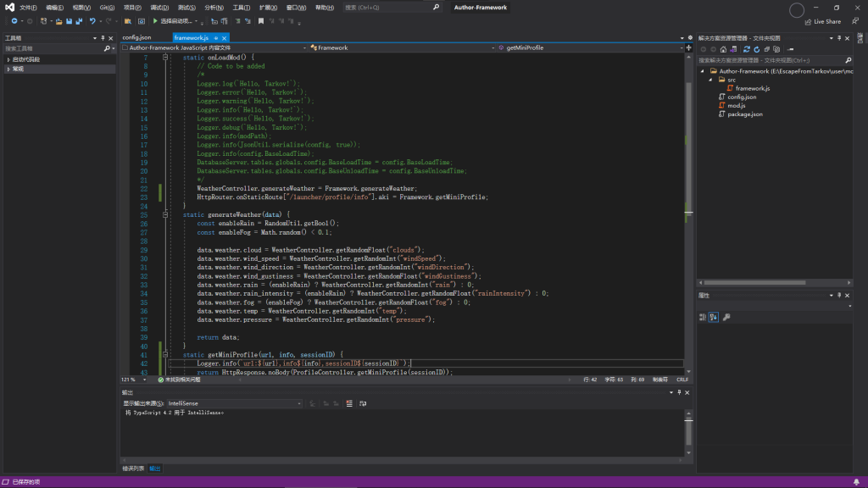
Task: Switch to the 错误列表 bottom tab
Action: point(133,469)
